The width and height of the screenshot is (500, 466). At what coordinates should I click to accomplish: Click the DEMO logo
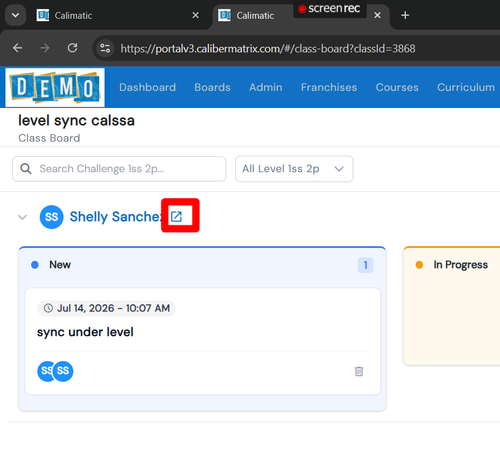pos(55,87)
